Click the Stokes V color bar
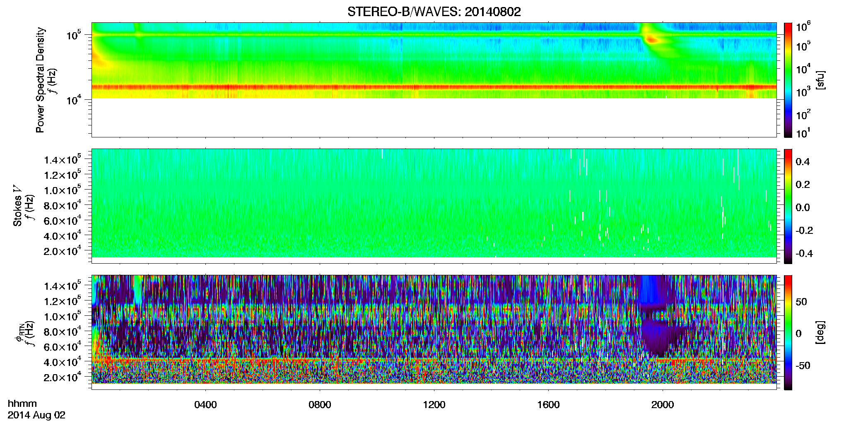 788,206
